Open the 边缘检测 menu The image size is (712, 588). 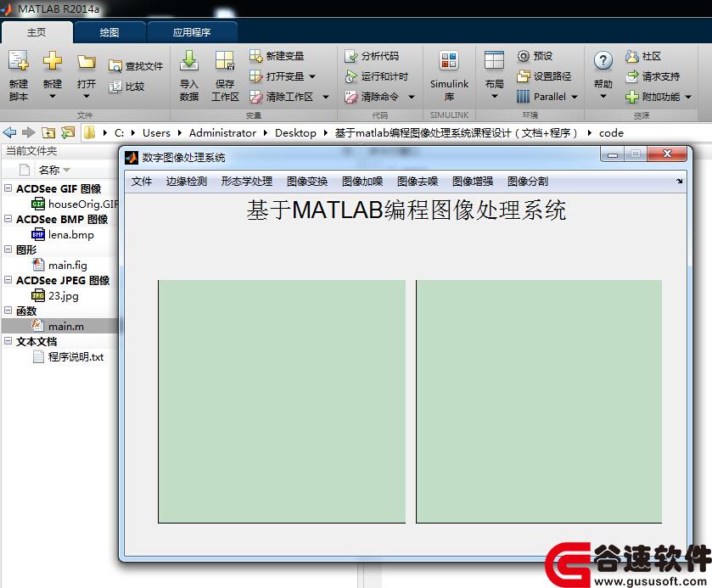tap(186, 182)
